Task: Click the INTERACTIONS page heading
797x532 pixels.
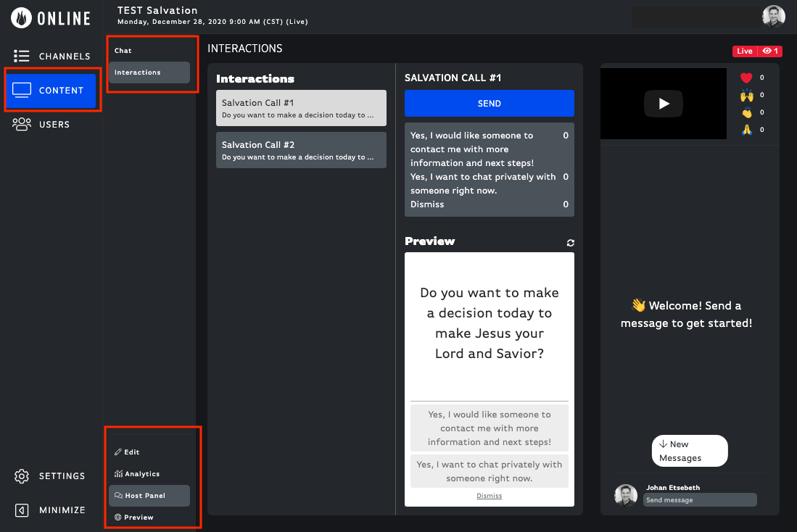Action: point(244,49)
